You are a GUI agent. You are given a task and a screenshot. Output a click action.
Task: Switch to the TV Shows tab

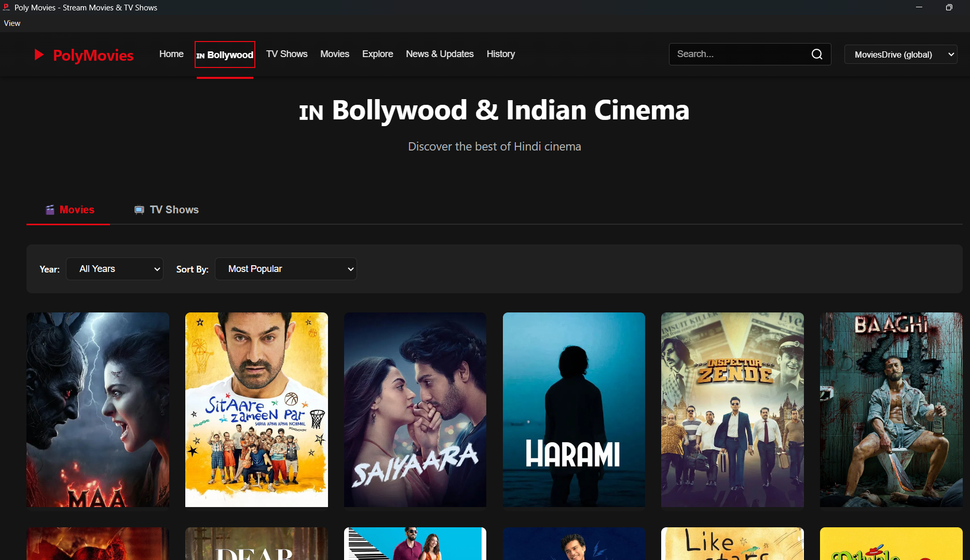click(x=167, y=210)
